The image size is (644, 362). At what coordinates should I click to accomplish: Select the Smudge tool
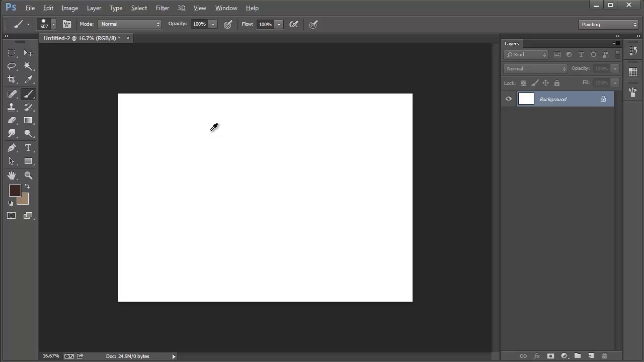pos(12,133)
